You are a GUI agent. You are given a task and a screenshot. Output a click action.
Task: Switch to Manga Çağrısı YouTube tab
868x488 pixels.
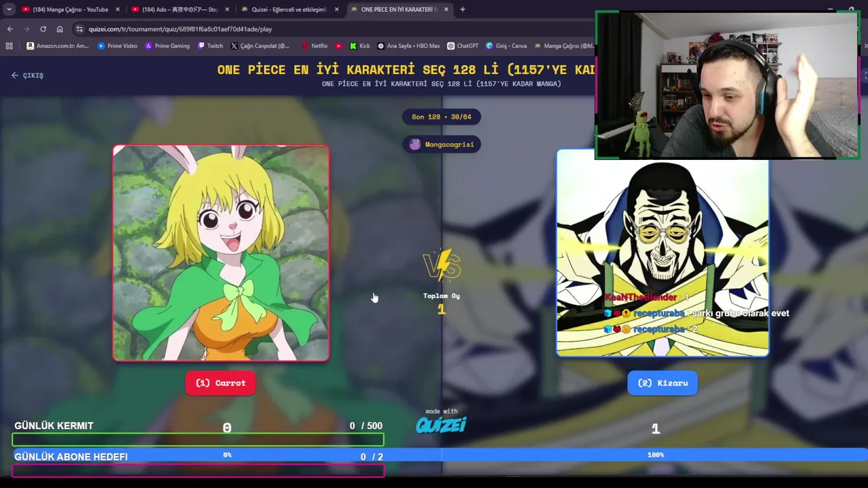[71, 9]
